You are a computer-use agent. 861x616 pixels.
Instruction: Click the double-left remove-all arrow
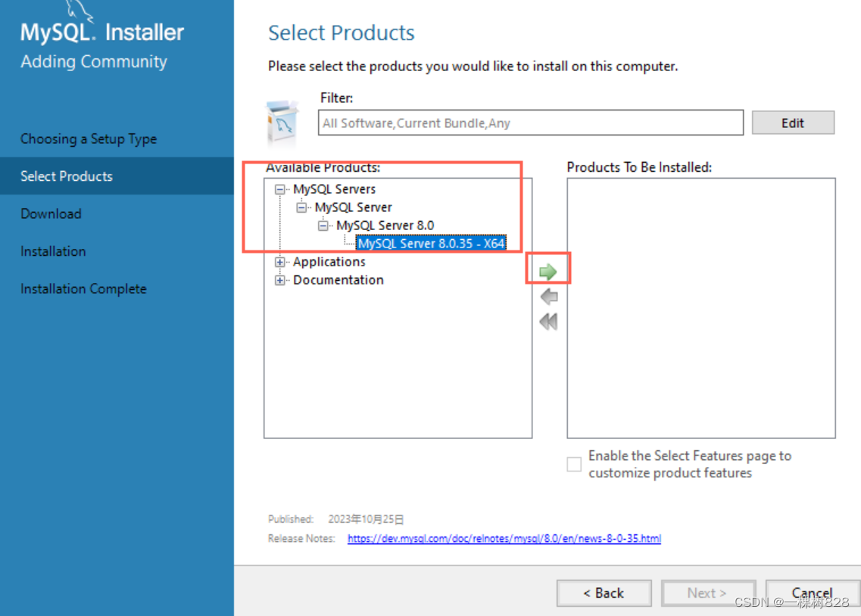coord(548,322)
